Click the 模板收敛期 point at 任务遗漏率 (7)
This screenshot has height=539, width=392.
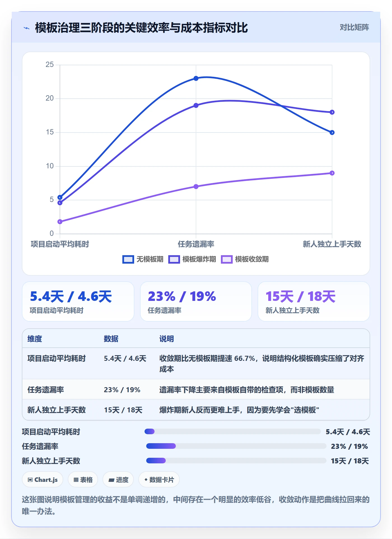[x=196, y=187]
